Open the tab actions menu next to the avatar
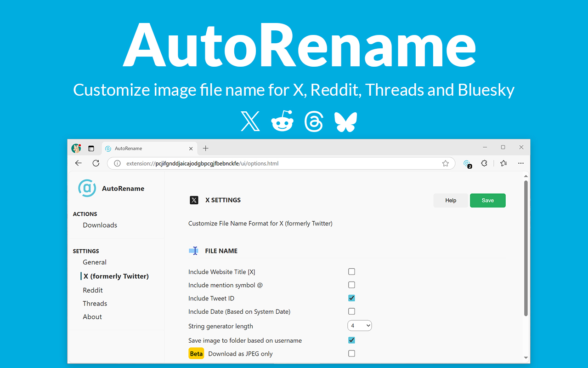Viewport: 588px width, 368px height. tap(91, 148)
